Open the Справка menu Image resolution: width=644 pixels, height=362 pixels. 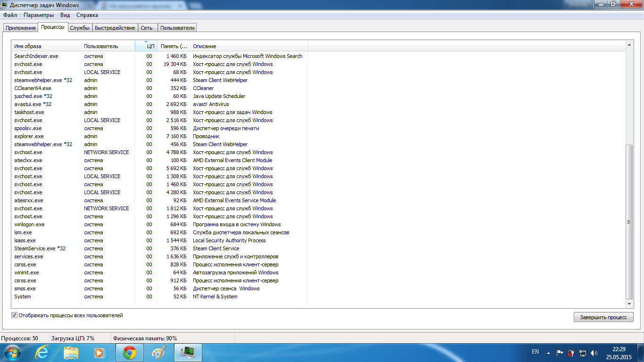[x=87, y=15]
